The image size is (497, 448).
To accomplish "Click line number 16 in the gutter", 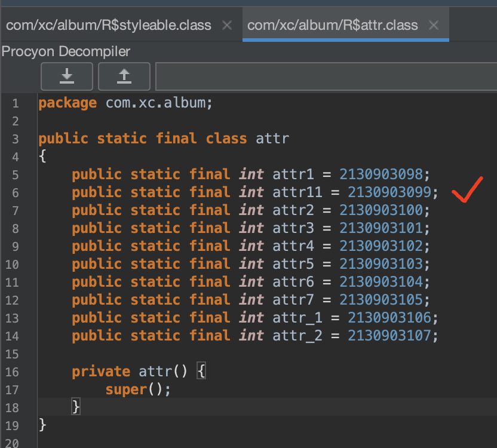I will (13, 372).
